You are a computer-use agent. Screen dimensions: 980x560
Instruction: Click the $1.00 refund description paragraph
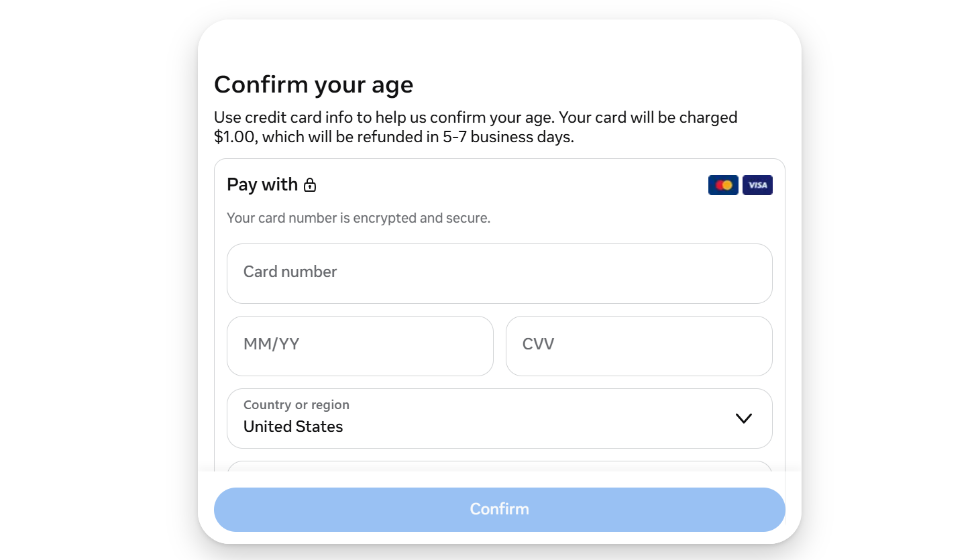coord(476,127)
